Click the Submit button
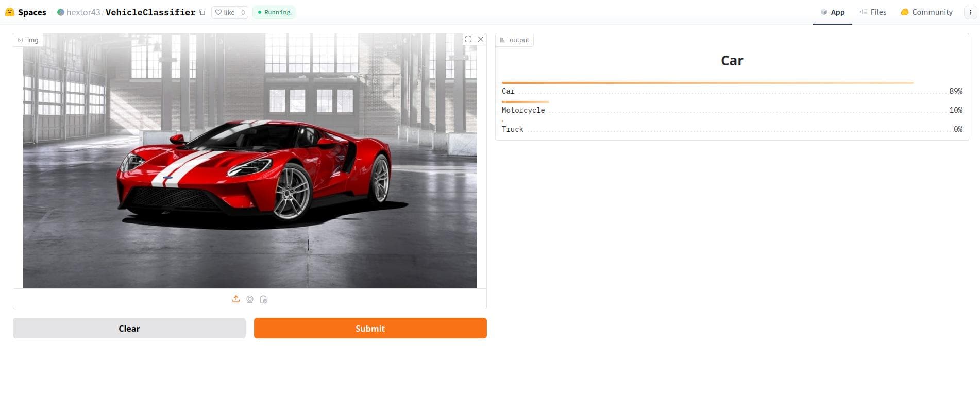The image size is (980, 396). pos(370,328)
